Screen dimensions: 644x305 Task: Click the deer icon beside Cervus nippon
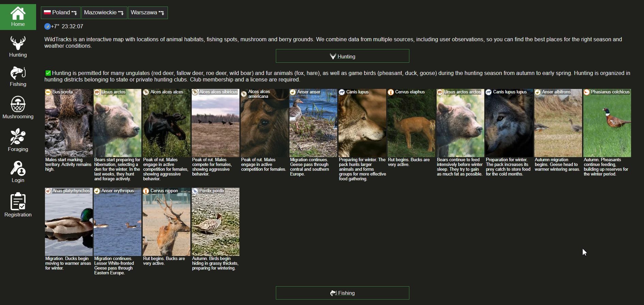pyautogui.click(x=146, y=191)
